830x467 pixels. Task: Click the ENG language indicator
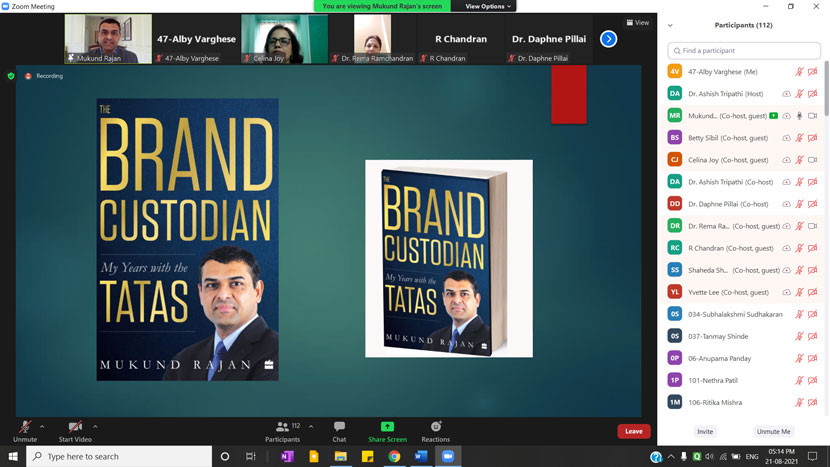752,456
